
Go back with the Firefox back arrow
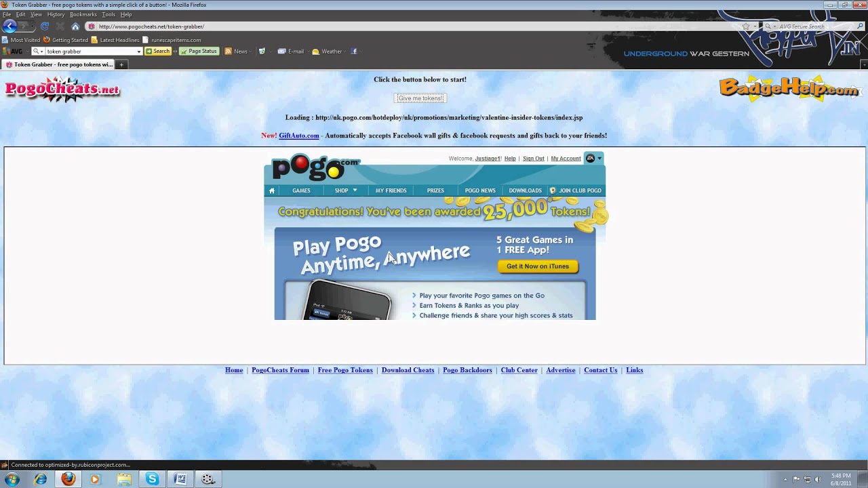[x=9, y=26]
